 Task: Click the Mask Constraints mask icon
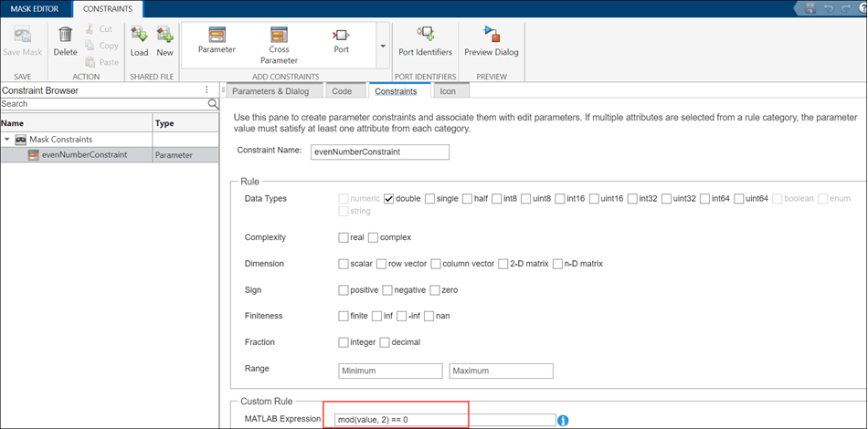coord(20,140)
